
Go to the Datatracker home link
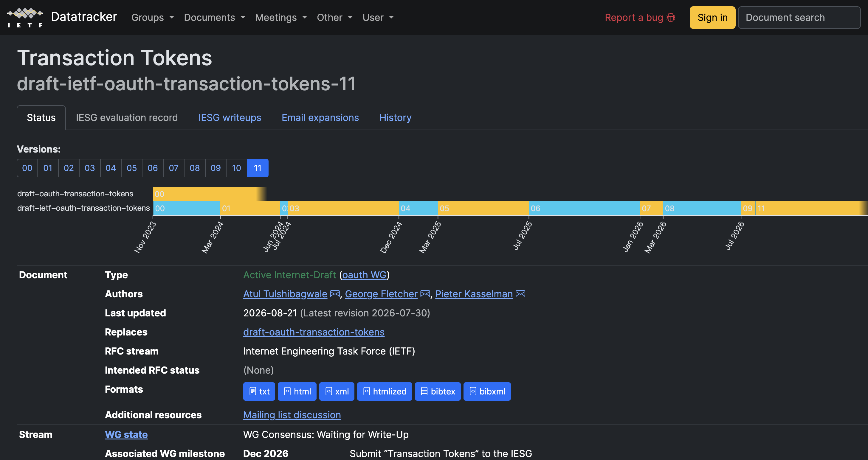coord(84,17)
